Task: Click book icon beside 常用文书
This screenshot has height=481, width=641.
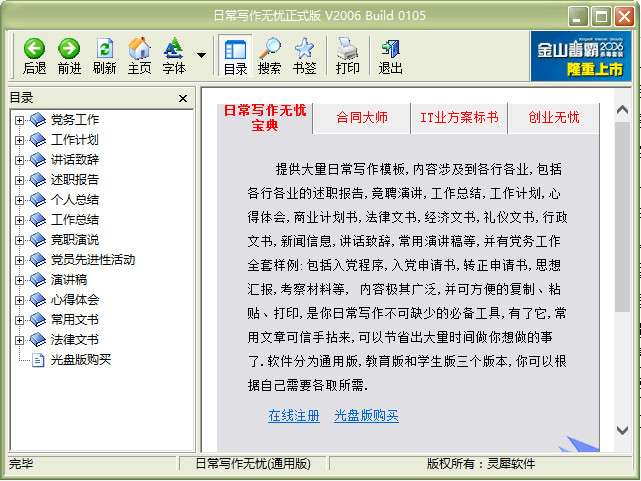Action: pos(38,320)
